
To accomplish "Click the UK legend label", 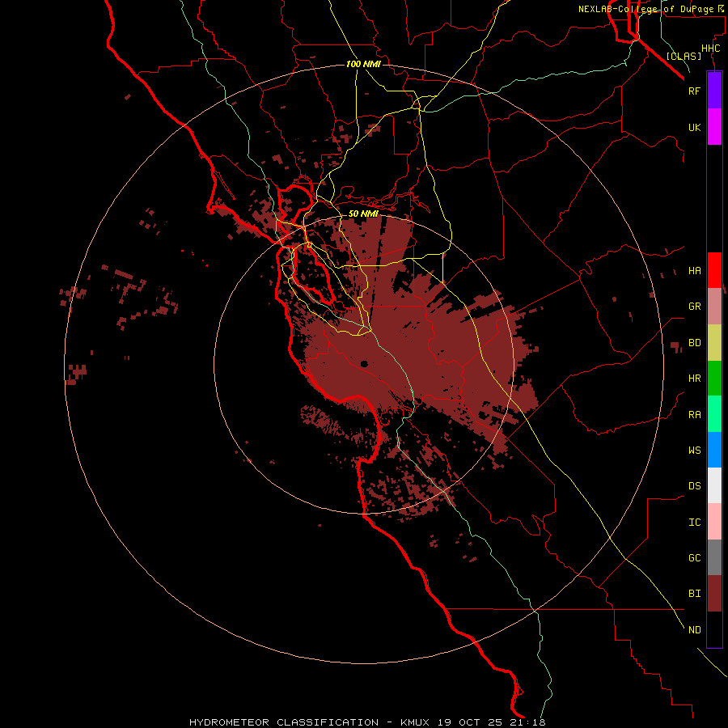I will 694,128.
